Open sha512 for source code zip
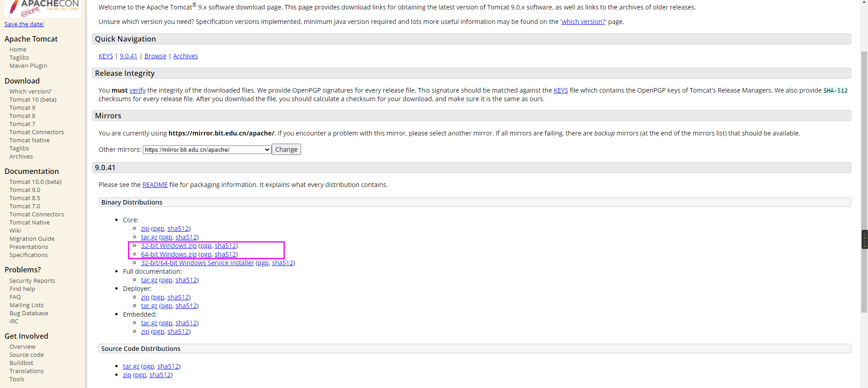Screen dimensions: 868x388 (x=160, y=375)
